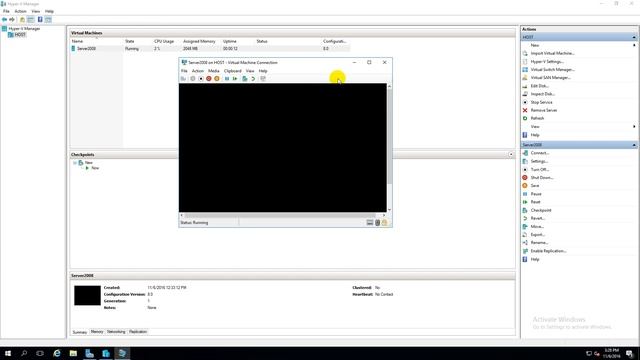Screen dimensions: 640x360
Task: Click orange Save icon in VM Connection toolbar
Action: point(217,78)
